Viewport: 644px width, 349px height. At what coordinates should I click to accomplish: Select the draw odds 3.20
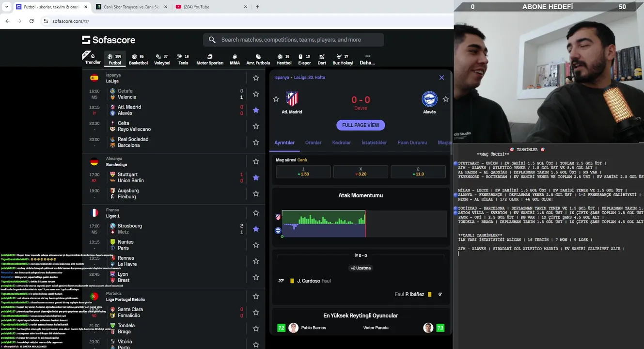[361, 172]
